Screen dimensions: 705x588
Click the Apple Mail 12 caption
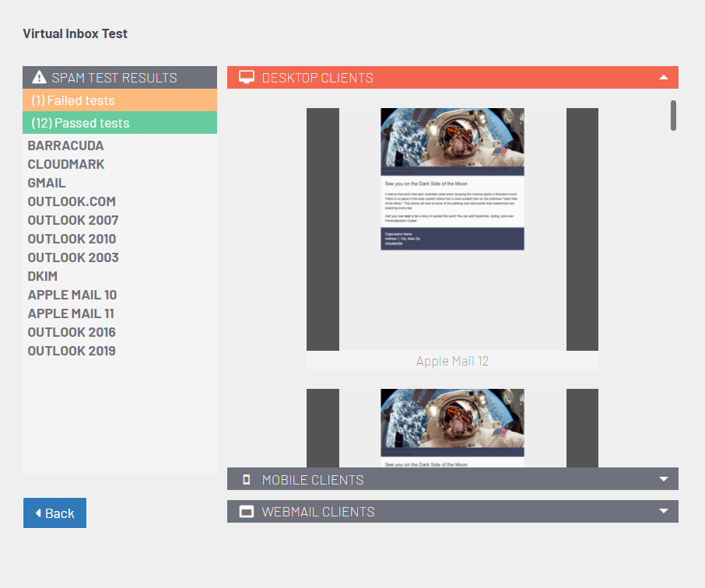[x=452, y=361]
